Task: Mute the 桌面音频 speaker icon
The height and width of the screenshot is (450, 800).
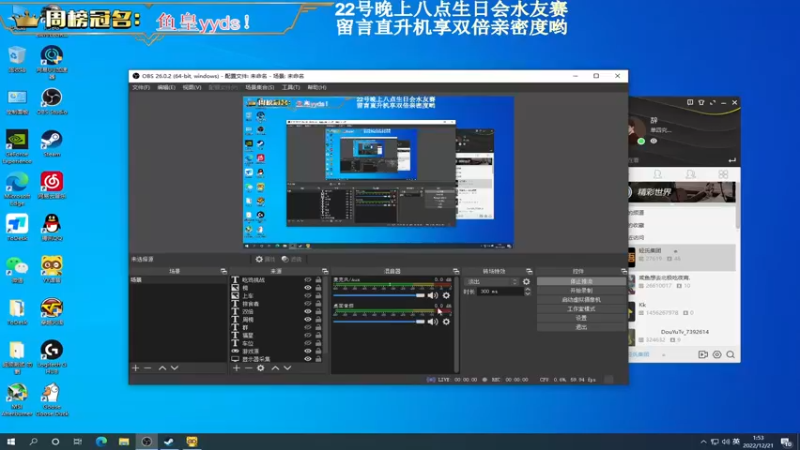Action: [x=433, y=322]
